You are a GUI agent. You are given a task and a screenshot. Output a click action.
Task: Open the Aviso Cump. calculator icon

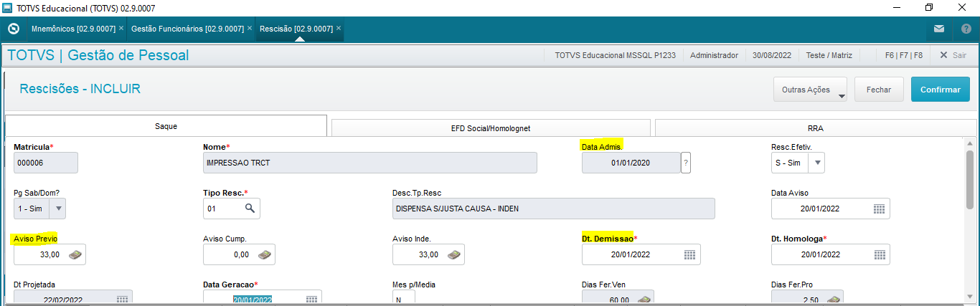264,254
